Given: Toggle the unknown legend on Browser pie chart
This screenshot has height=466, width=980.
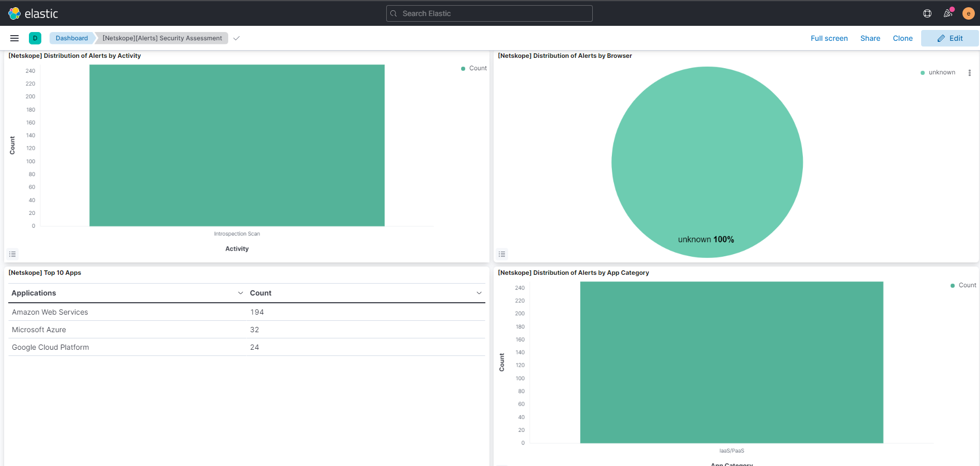Looking at the screenshot, I should (941, 72).
